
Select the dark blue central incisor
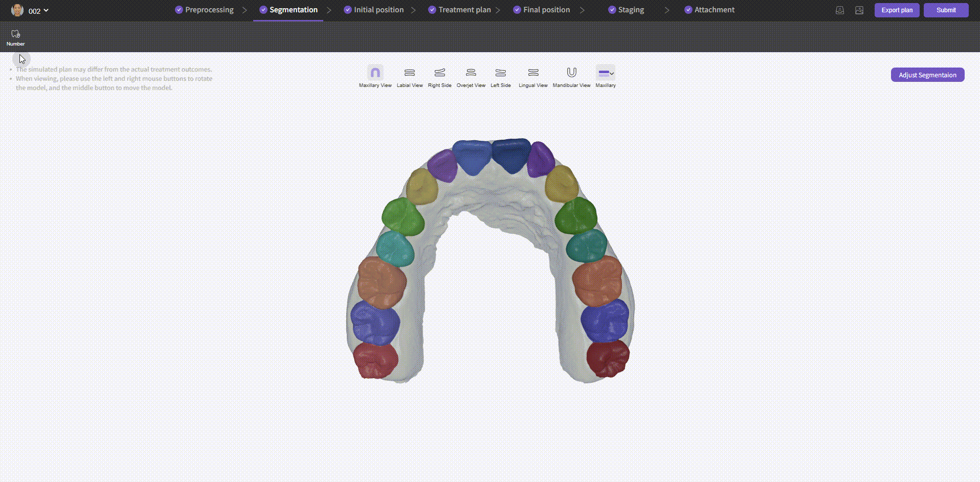click(x=511, y=155)
